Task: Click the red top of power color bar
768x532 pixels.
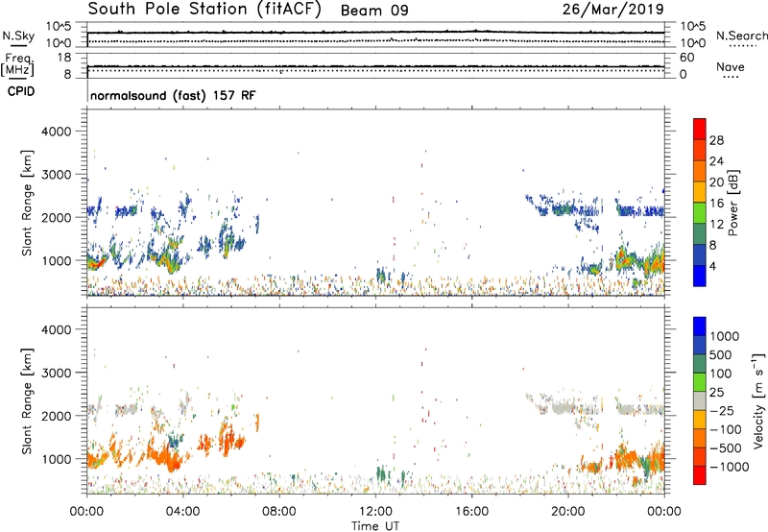Action: (x=700, y=129)
